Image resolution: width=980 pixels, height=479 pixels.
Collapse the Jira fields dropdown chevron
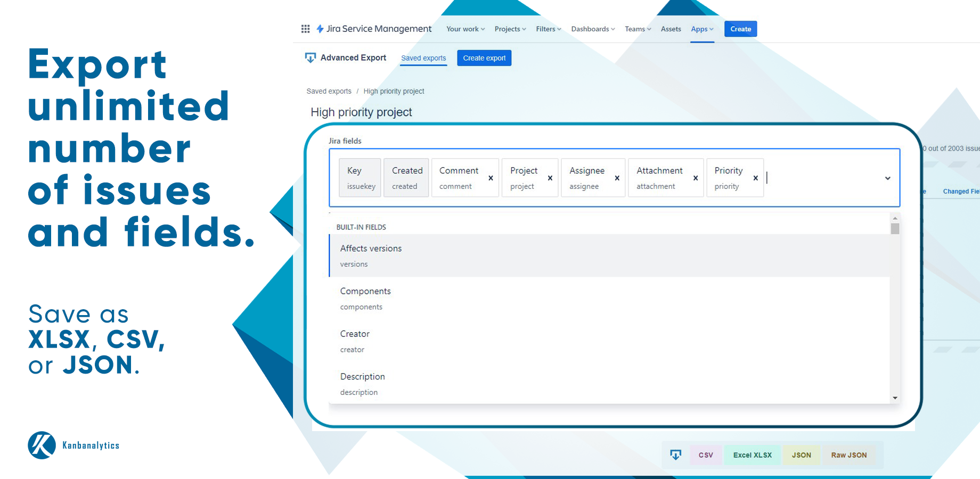(887, 178)
